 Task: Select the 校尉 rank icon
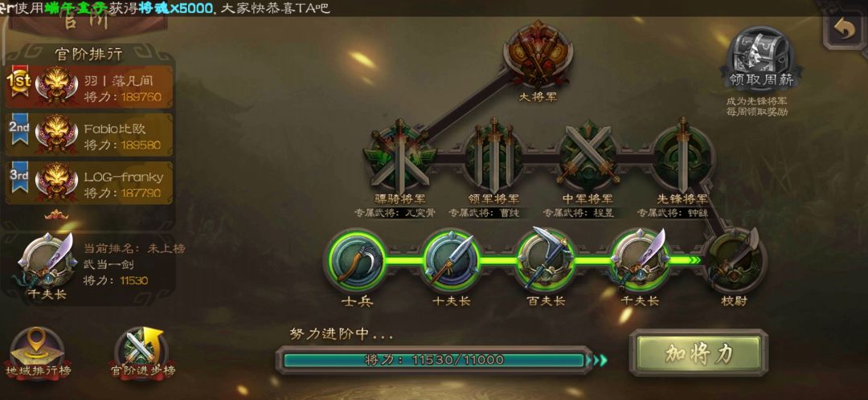(735, 261)
